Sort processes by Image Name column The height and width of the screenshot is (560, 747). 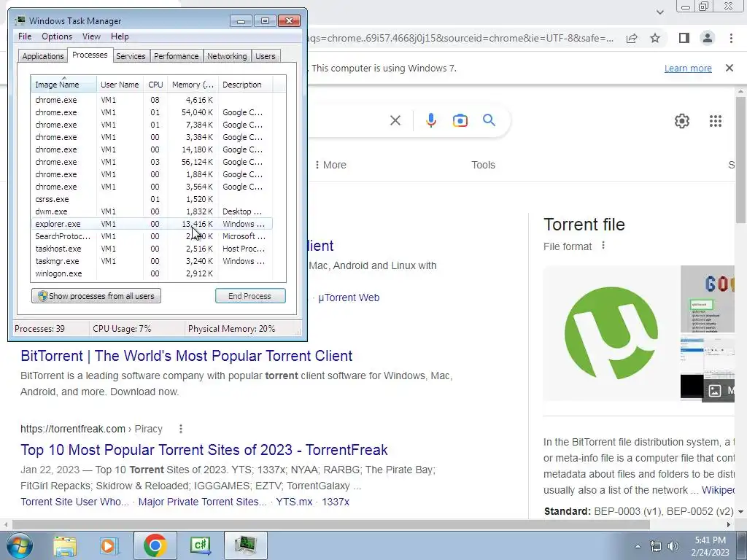(x=64, y=85)
